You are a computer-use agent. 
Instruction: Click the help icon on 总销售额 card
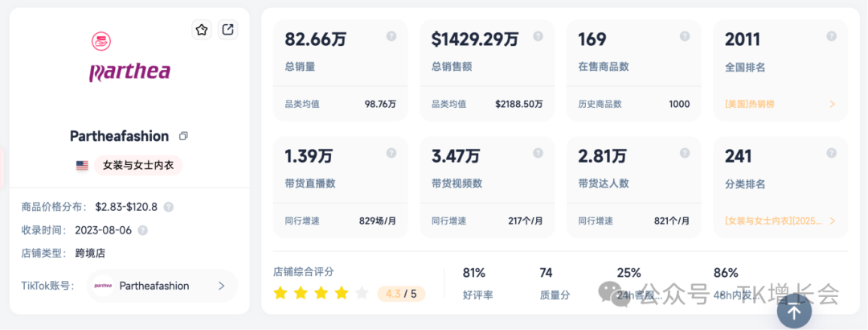pos(538,36)
